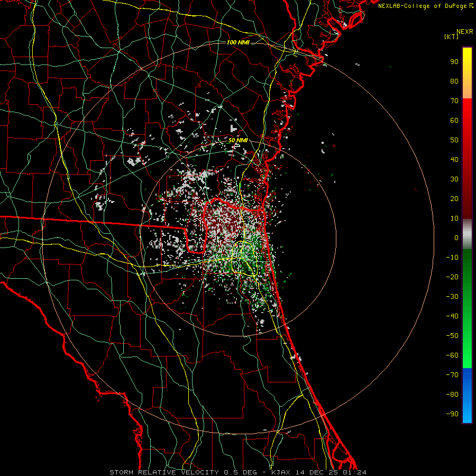Click the positive 30 scale value
Screen dimensions: 476x476
(454, 179)
